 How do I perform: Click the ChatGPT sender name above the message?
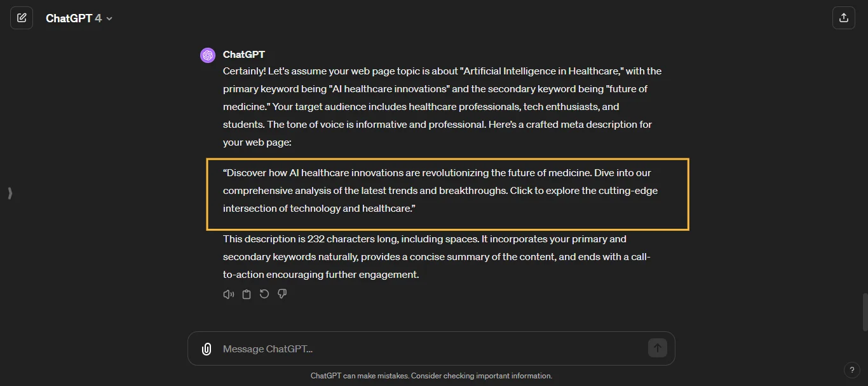coord(243,55)
